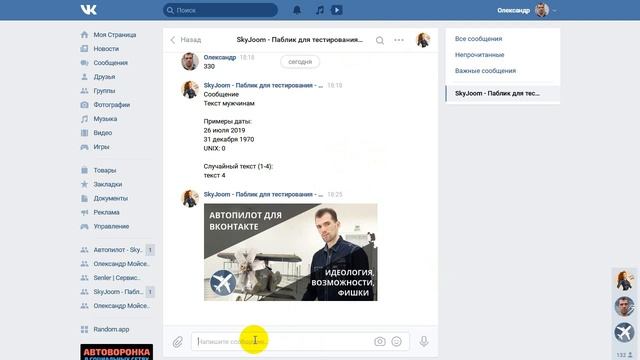Search within the conversation with the magnifier icon

point(380,40)
